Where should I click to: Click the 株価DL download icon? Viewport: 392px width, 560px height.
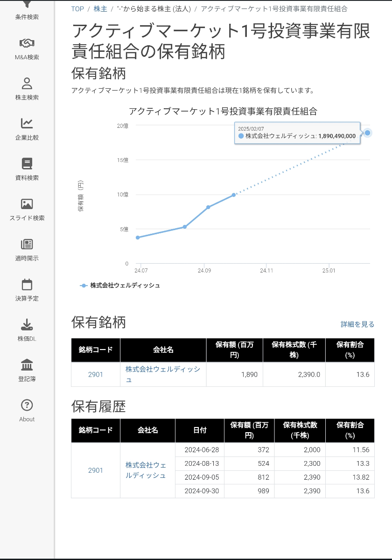[27, 324]
